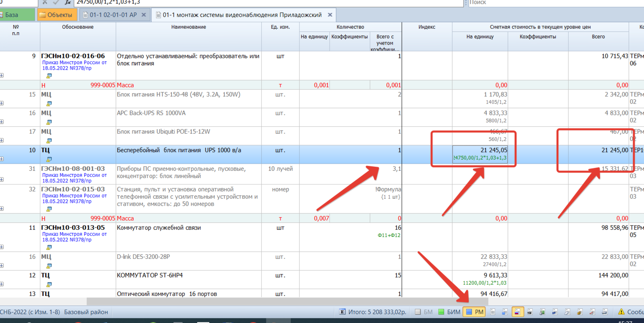
Task: Click the fx function icon in formula bar
Action: (67, 2)
